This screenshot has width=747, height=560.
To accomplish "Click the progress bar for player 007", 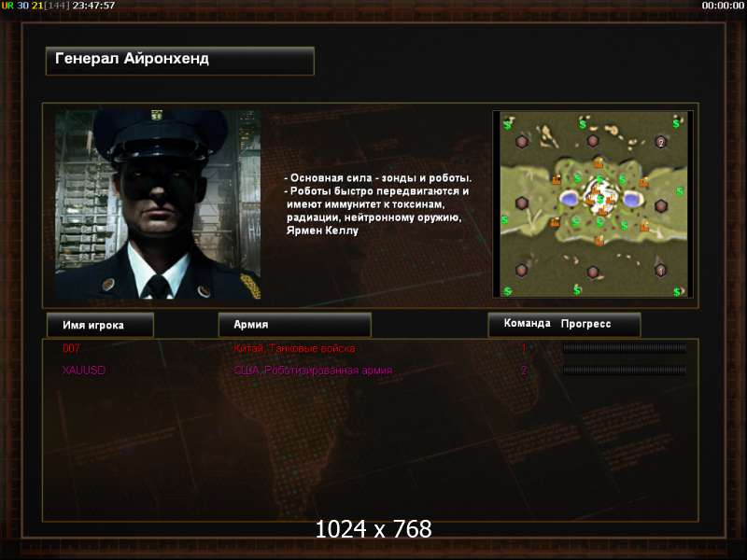I will pos(625,348).
